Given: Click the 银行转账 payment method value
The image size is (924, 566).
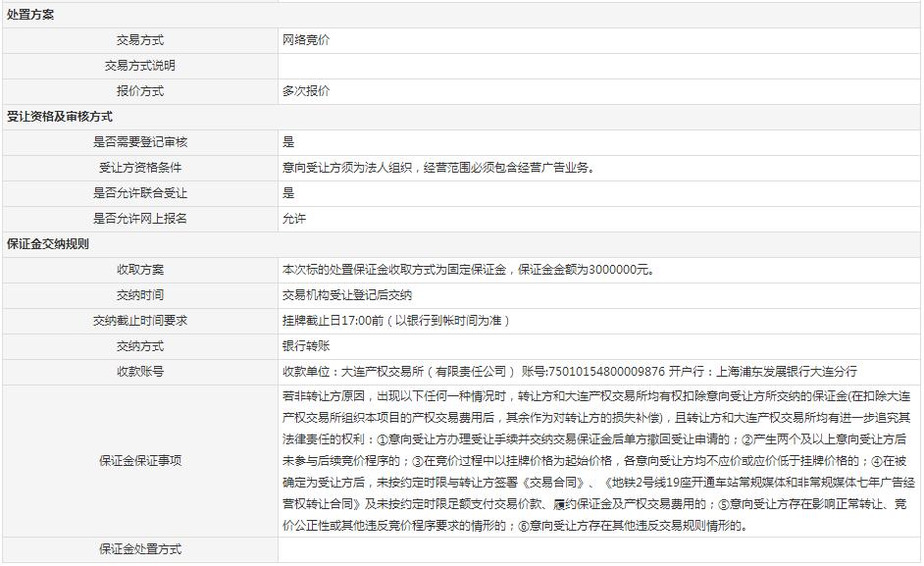Looking at the screenshot, I should [x=306, y=346].
